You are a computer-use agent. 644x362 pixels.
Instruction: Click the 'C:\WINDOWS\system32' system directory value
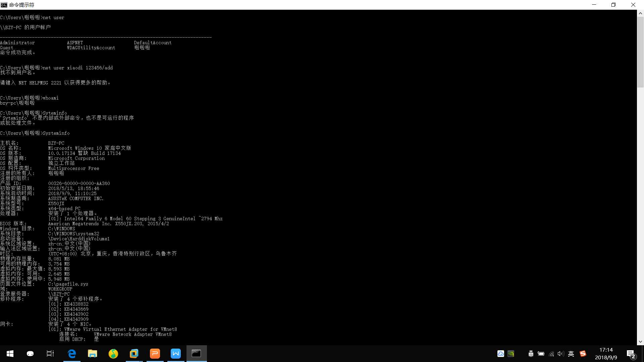click(x=73, y=234)
